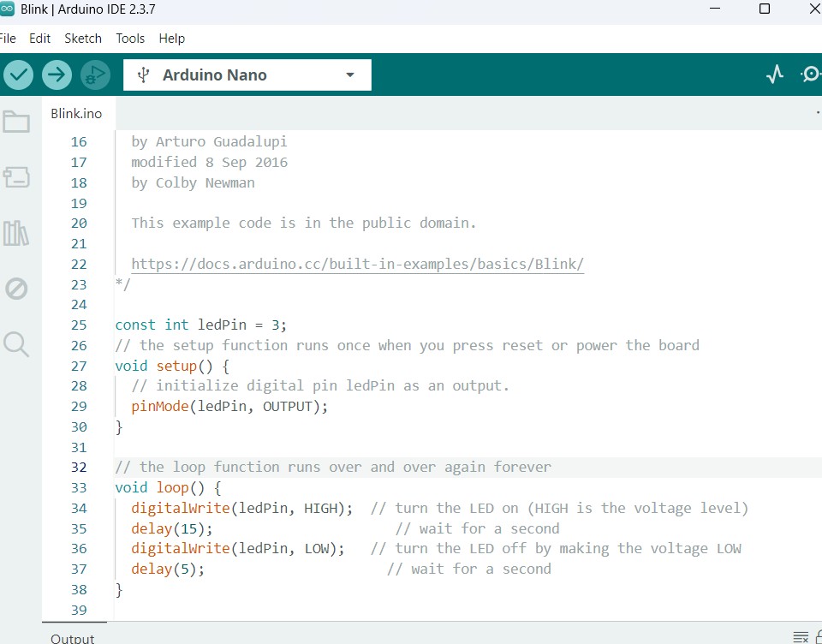
Task: Open the Search sidebar panel
Action: [16, 344]
